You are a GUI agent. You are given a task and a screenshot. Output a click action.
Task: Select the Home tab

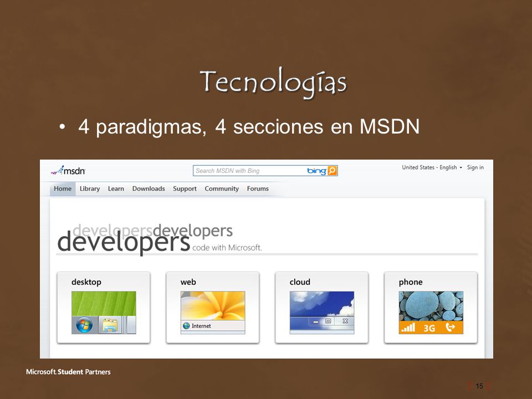click(x=63, y=188)
